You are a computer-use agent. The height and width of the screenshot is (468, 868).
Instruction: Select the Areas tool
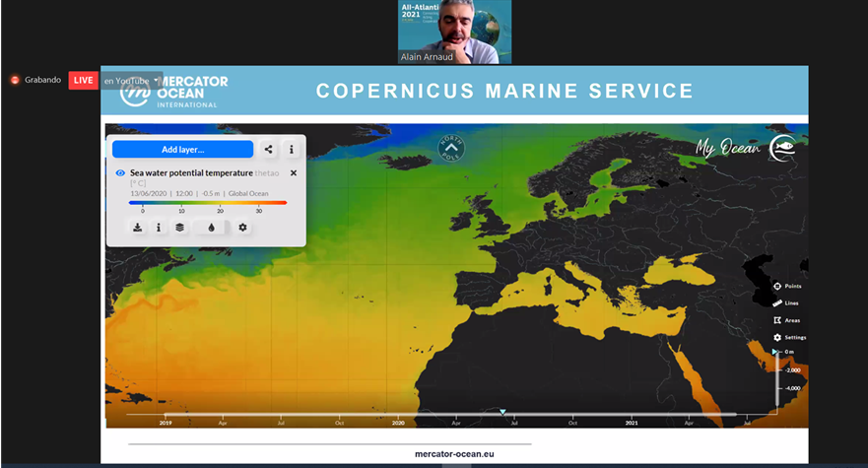(786, 320)
